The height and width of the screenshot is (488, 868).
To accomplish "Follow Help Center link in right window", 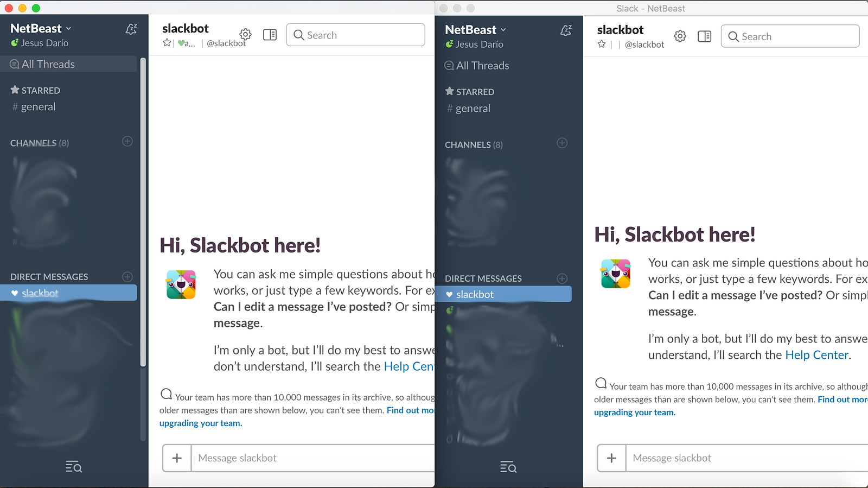I will 816,355.
